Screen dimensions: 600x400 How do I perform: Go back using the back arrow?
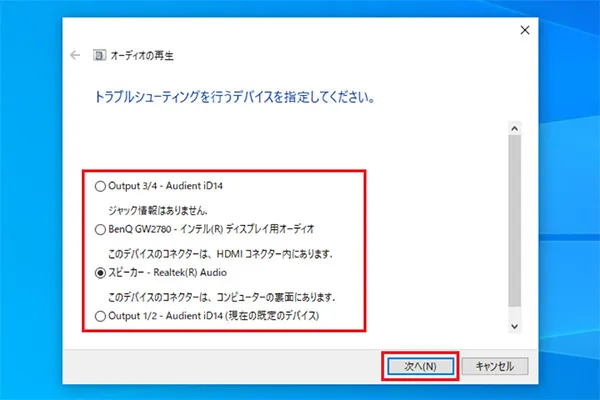pyautogui.click(x=75, y=56)
